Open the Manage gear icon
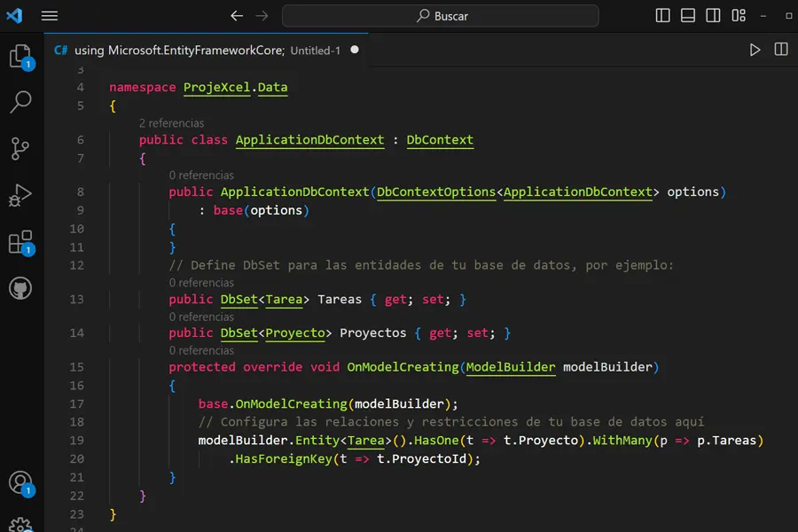 pos(21,524)
